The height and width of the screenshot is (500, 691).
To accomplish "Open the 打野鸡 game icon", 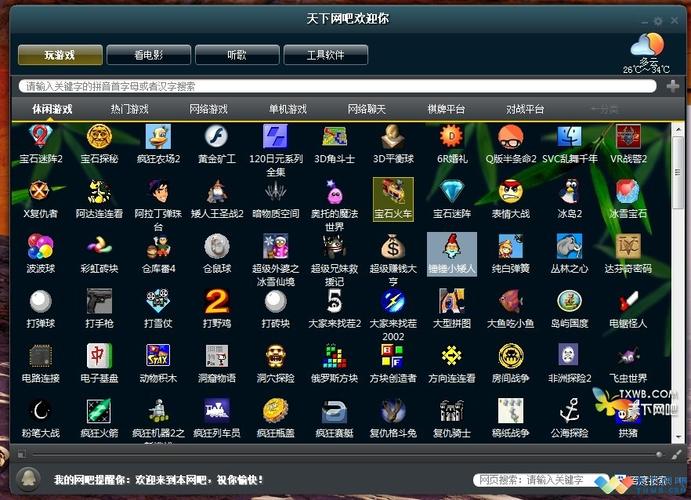I will [217, 301].
